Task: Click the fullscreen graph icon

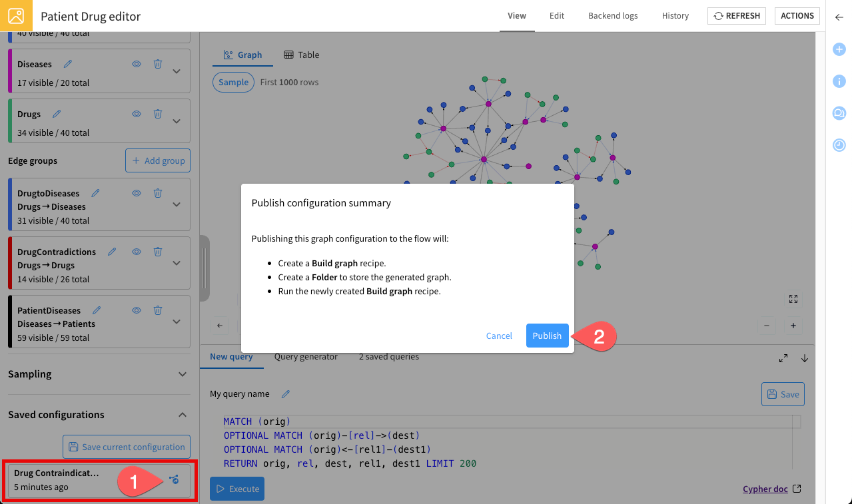Action: [x=793, y=299]
